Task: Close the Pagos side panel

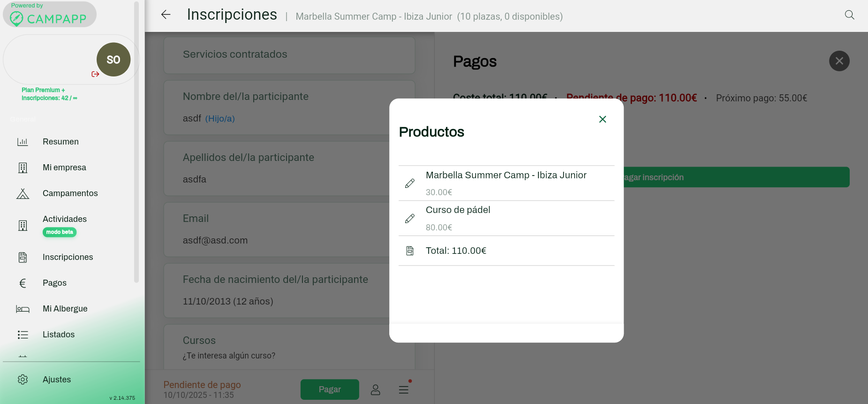Action: 839,61
